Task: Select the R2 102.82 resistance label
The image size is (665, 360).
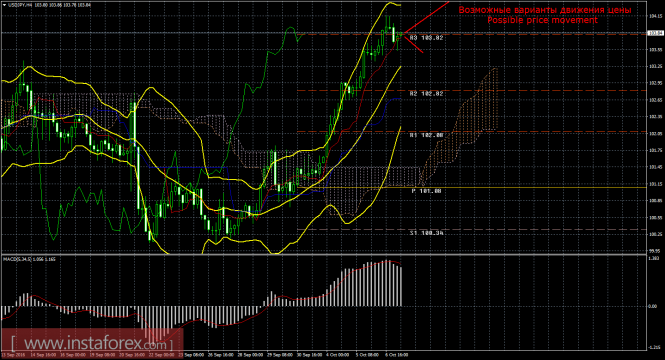Action: [426, 93]
